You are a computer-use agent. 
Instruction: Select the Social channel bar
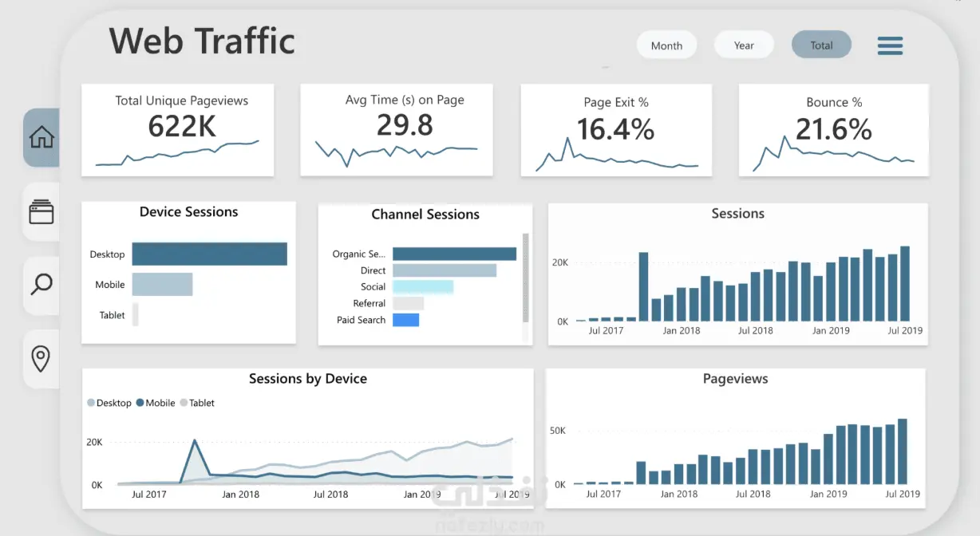[423, 286]
